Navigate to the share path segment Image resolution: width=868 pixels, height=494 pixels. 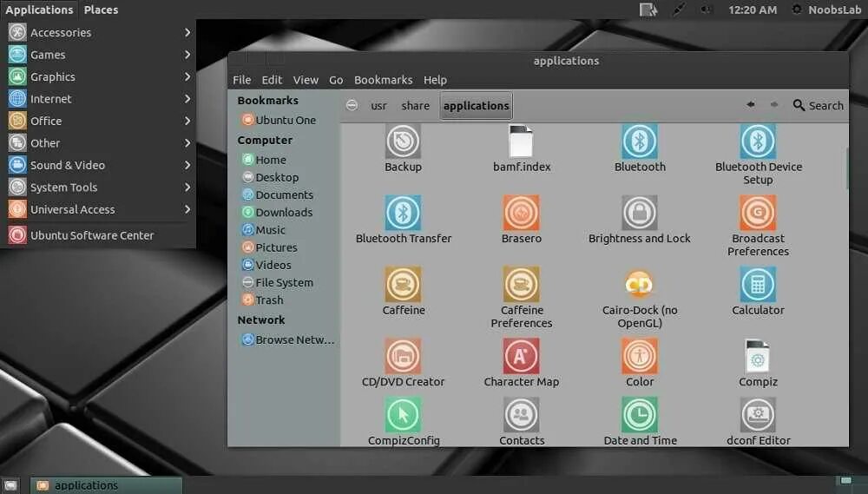point(415,105)
